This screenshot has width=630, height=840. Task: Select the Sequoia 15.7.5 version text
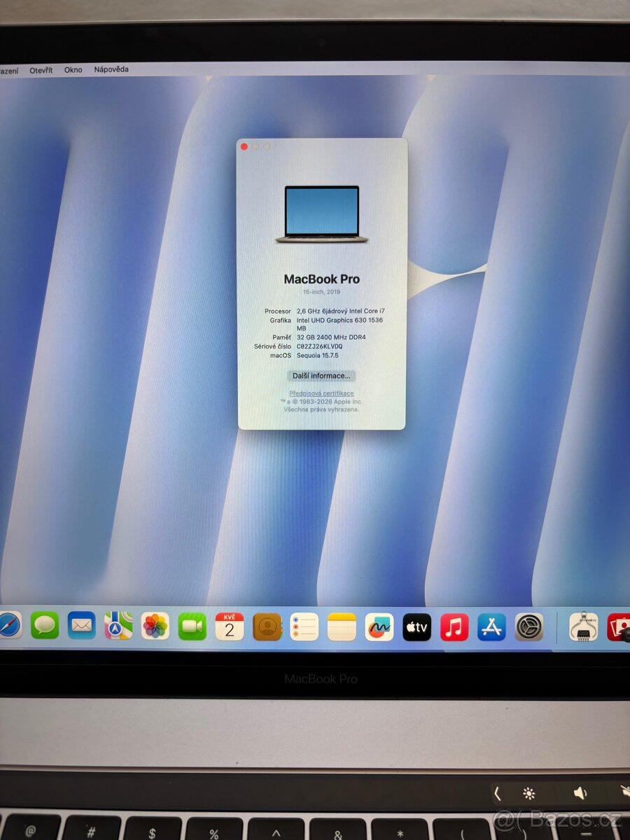[318, 356]
